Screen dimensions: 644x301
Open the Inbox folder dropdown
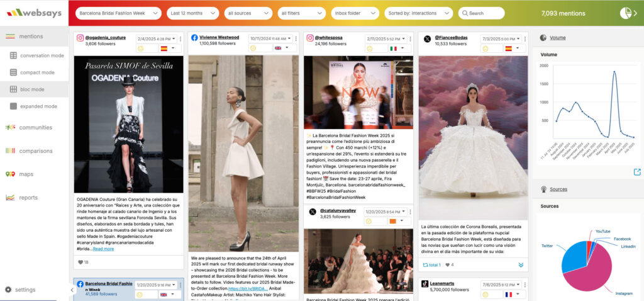click(x=355, y=13)
